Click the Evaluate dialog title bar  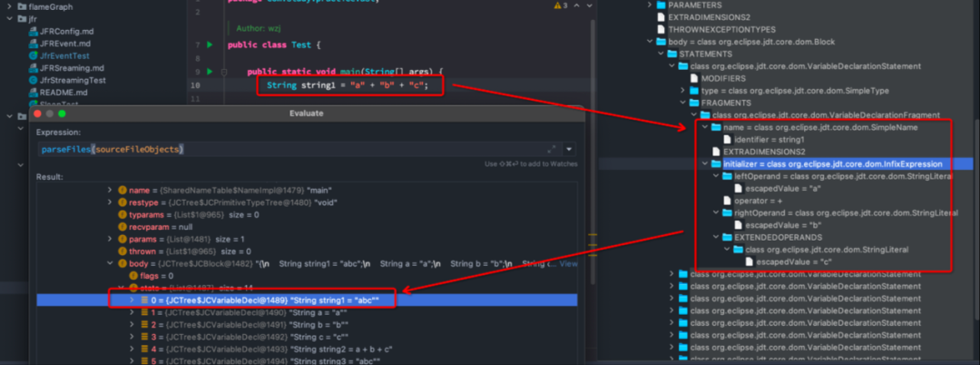307,113
